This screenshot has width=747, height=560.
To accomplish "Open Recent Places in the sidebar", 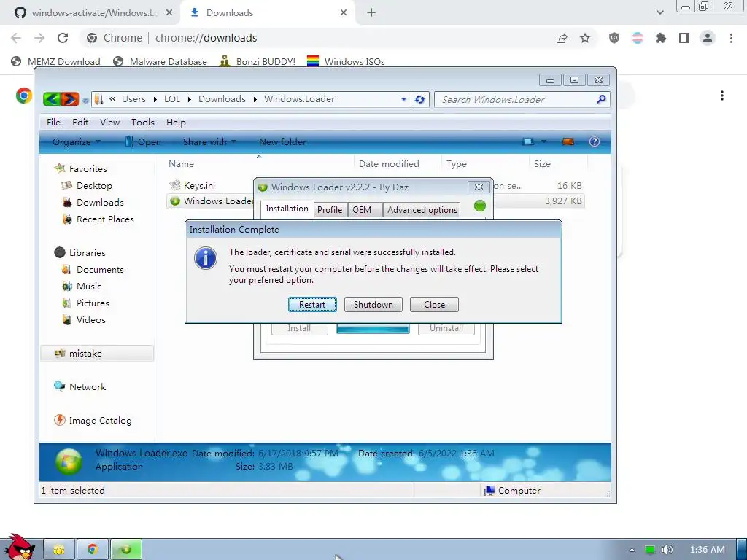I will 98,219.
